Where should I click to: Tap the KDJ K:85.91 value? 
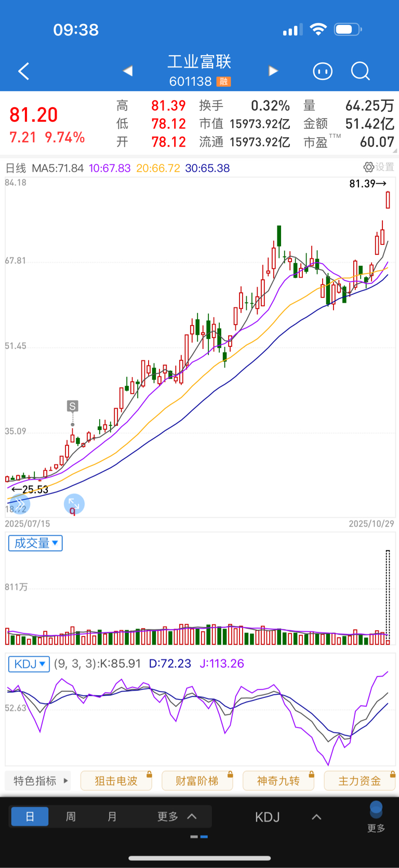coord(119,664)
